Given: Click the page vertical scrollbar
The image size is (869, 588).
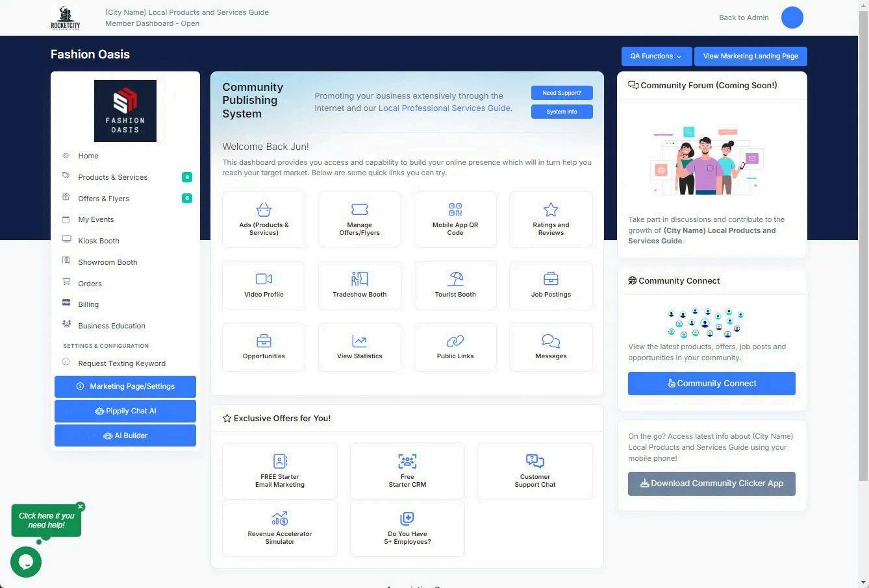Looking at the screenshot, I should (863, 247).
